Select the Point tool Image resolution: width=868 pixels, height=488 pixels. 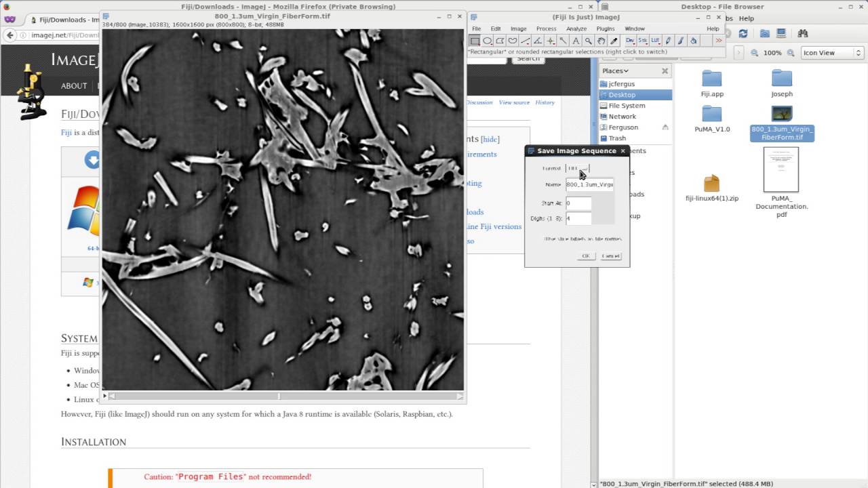(551, 41)
